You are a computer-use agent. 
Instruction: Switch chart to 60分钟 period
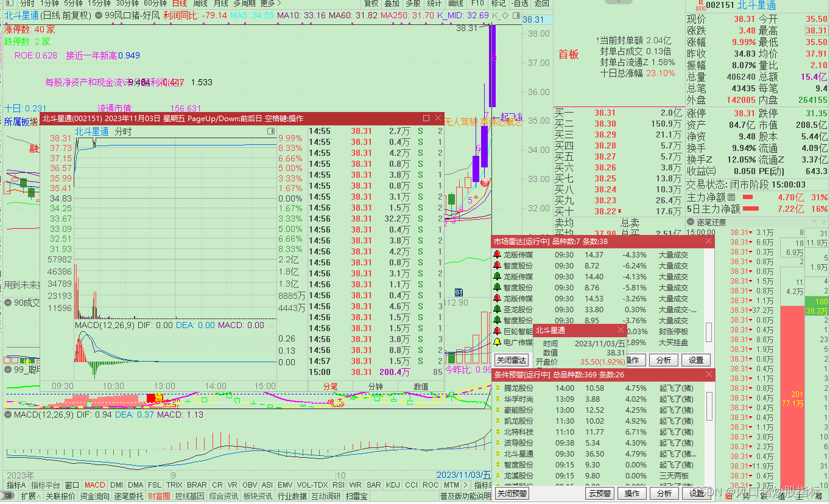point(155,4)
